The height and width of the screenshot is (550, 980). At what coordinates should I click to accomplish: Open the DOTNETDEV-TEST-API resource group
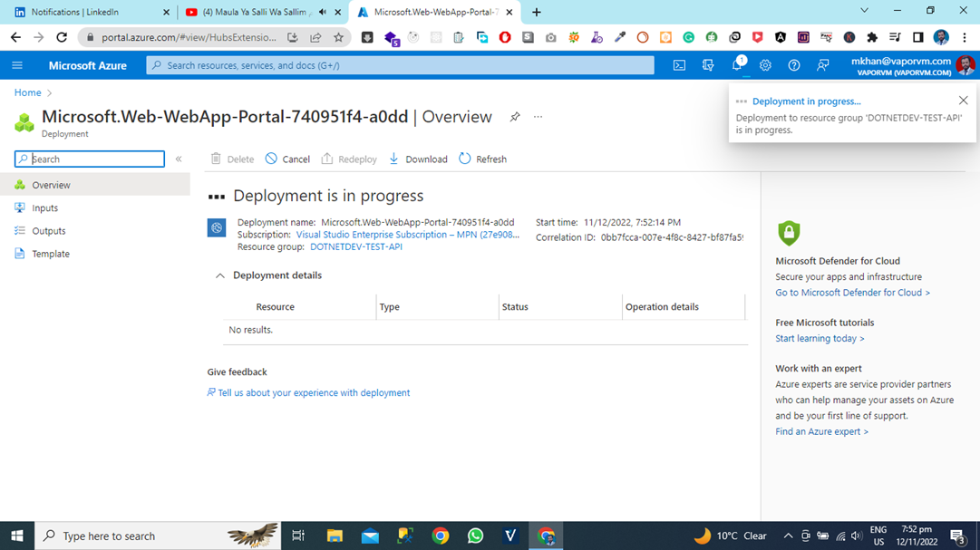[x=355, y=246]
